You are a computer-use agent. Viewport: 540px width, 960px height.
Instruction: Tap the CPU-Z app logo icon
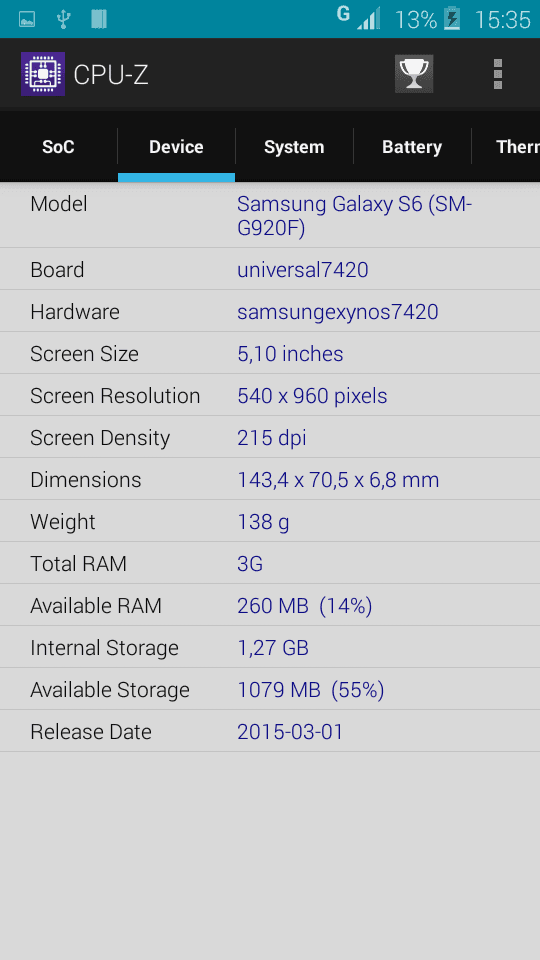tap(43, 74)
